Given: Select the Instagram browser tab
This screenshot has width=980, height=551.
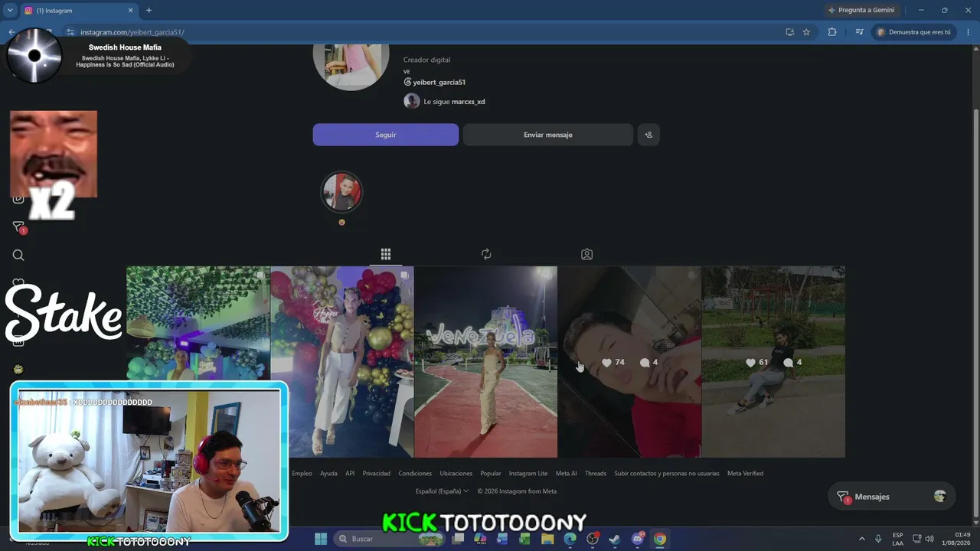Looking at the screenshot, I should pyautogui.click(x=79, y=11).
